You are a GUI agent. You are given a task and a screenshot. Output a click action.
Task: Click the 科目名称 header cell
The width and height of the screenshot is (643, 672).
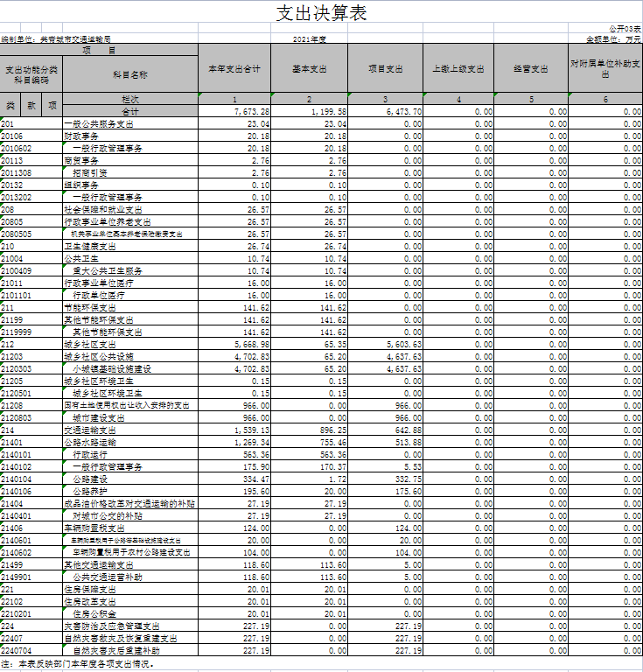[130, 74]
